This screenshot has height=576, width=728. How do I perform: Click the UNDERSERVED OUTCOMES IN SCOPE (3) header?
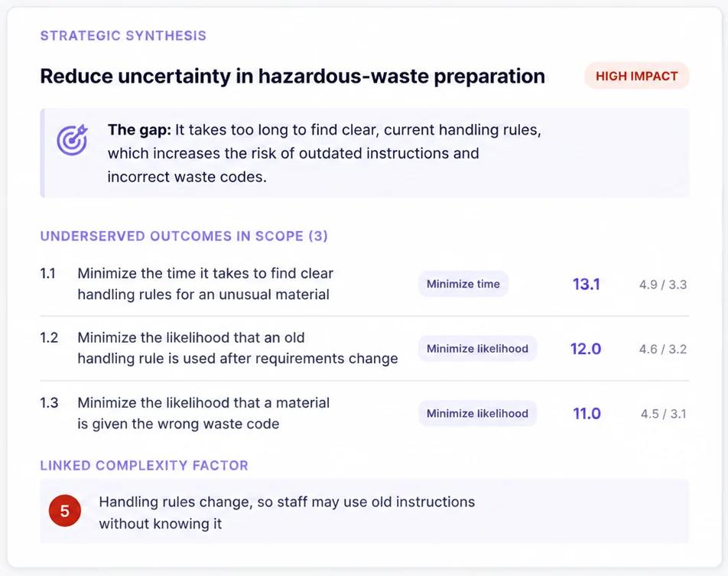click(x=184, y=236)
